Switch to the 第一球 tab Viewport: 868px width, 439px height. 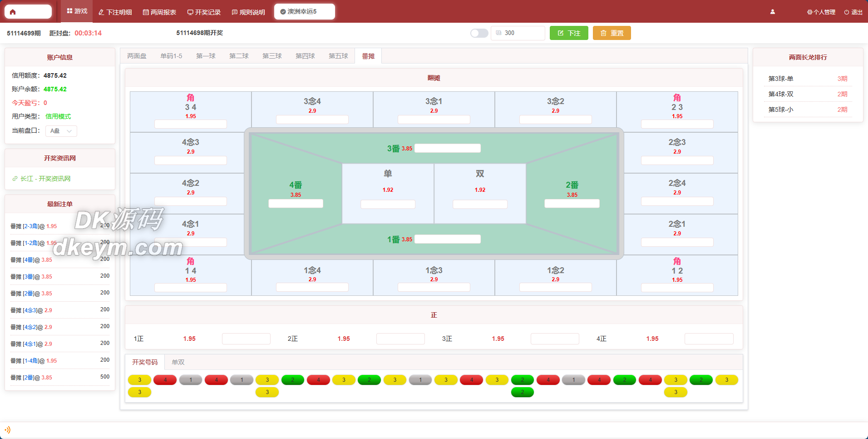(206, 56)
